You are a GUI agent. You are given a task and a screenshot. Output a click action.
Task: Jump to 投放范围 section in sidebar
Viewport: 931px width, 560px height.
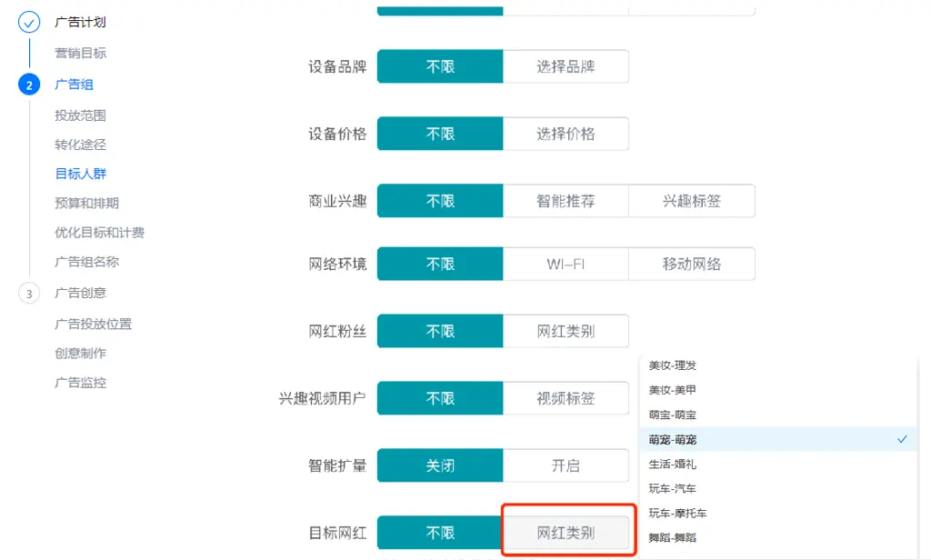(80, 115)
